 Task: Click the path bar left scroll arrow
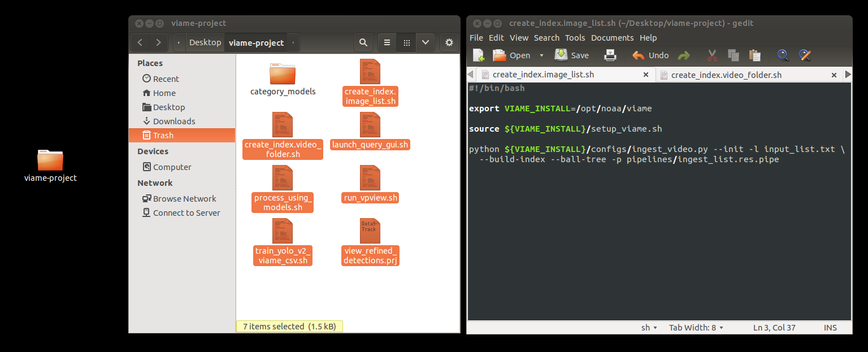(179, 42)
